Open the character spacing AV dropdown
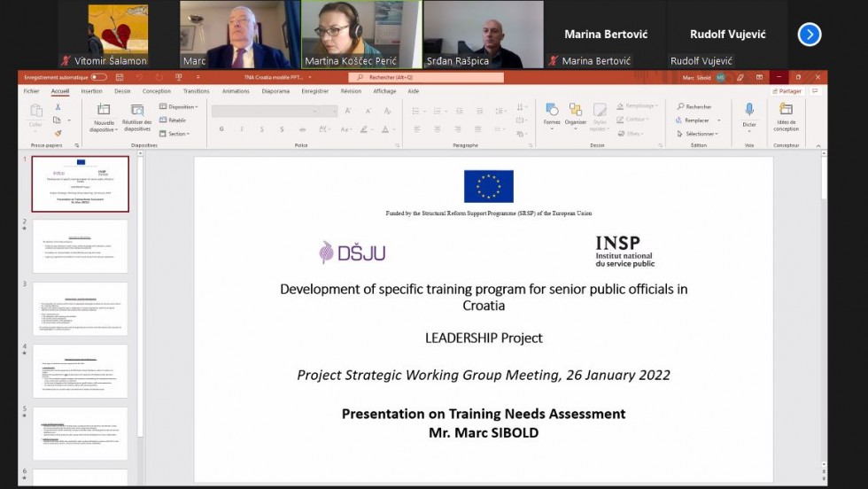Viewport: 868px width, 489px height. (x=324, y=129)
